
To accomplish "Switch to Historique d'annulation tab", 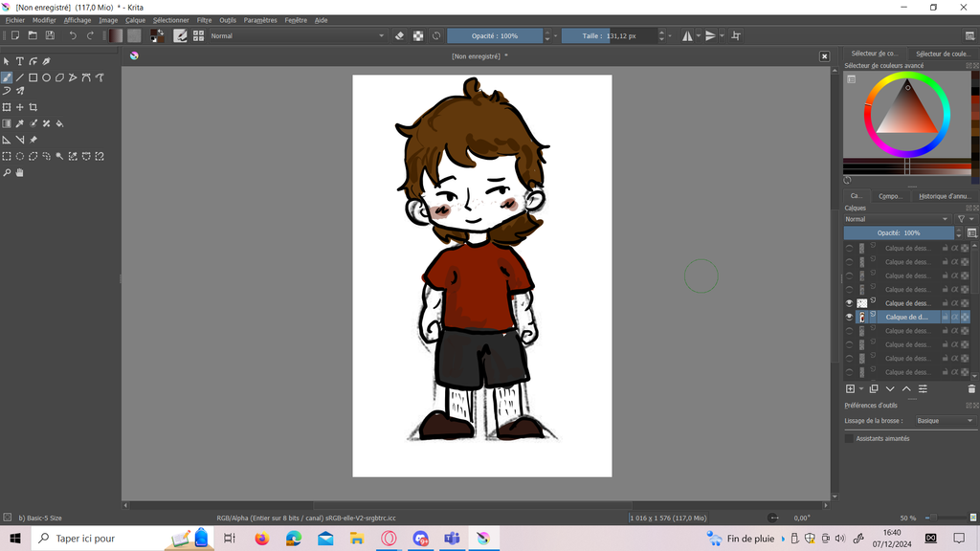I will point(944,196).
